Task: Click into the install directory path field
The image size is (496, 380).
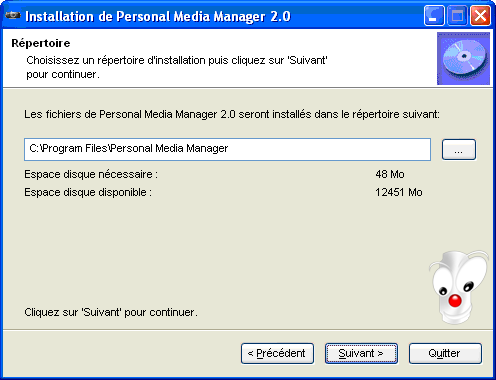Action: [x=227, y=149]
